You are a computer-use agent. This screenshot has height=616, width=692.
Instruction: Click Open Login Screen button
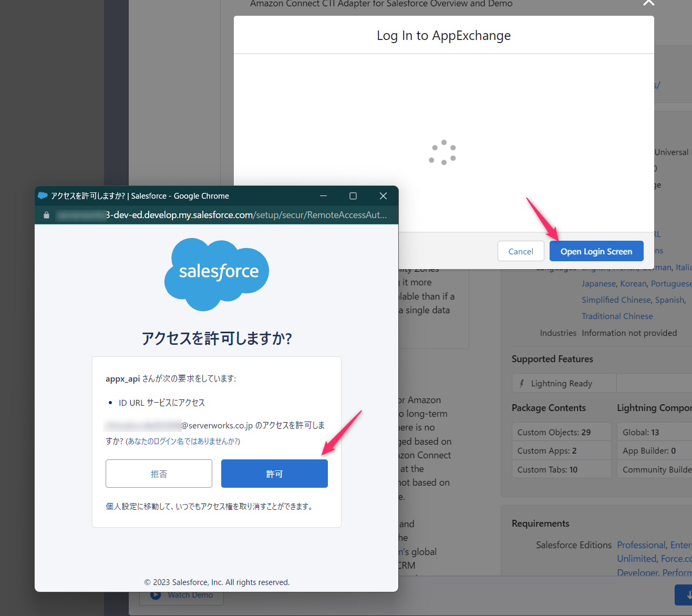pyautogui.click(x=596, y=251)
